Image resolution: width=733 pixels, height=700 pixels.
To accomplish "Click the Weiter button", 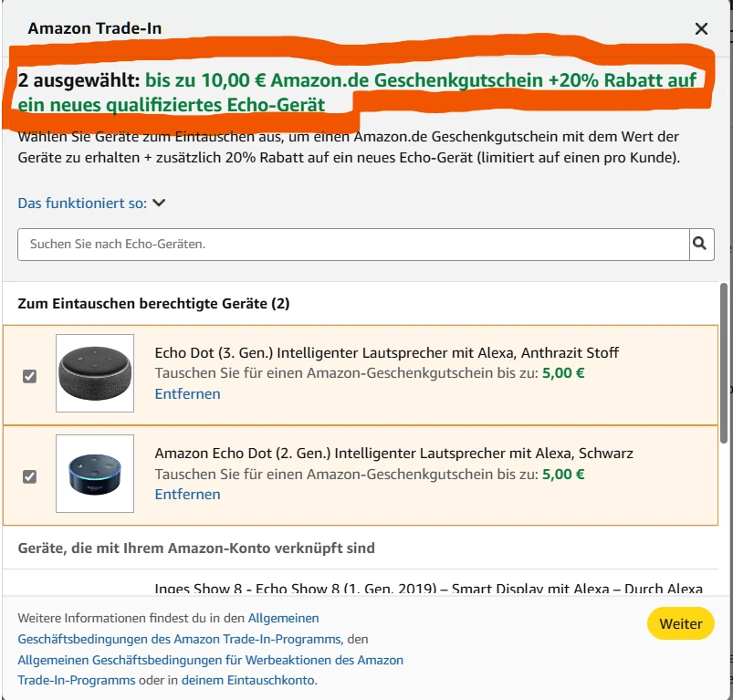I will point(680,623).
